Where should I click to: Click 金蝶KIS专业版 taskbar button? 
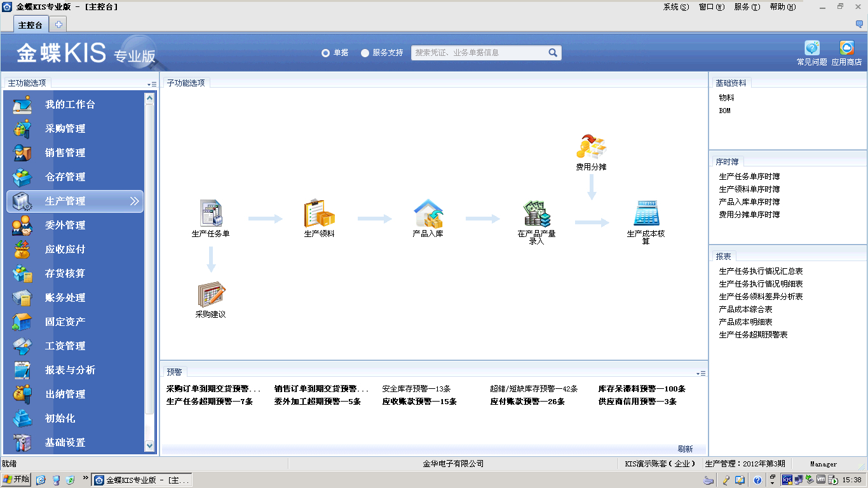click(x=142, y=480)
